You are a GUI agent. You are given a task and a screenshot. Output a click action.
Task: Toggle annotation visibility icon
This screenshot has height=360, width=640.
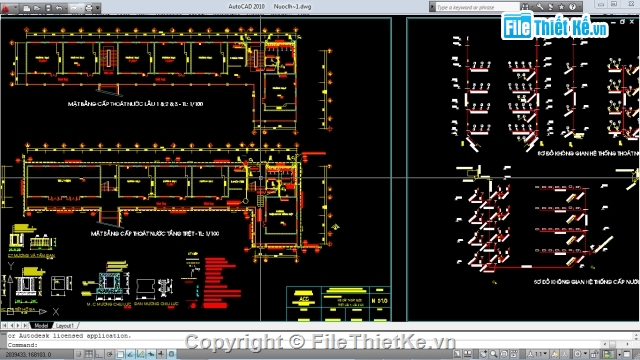555,354
